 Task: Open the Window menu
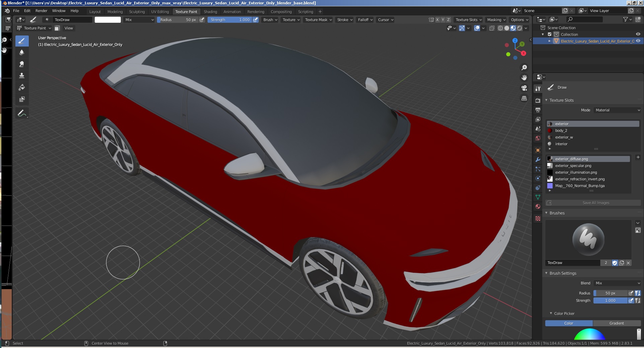[59, 11]
